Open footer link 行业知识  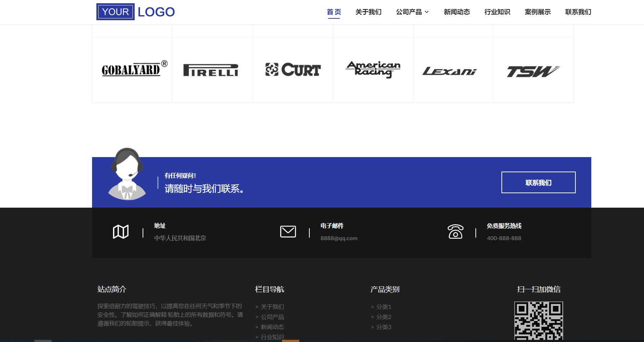(x=272, y=337)
